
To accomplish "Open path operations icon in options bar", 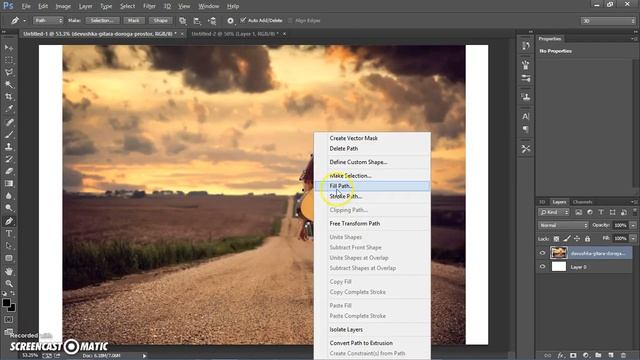I will coord(182,20).
